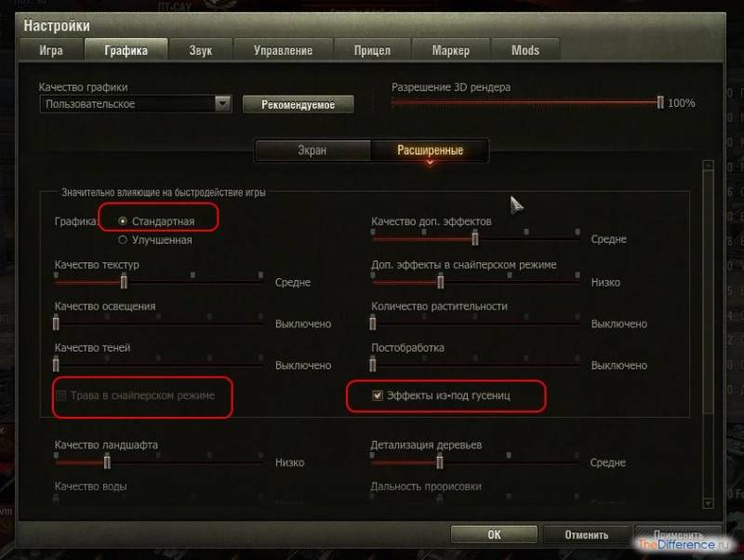This screenshot has width=744, height=560.
Task: Click the Рекомендуемое button
Action: click(x=298, y=104)
